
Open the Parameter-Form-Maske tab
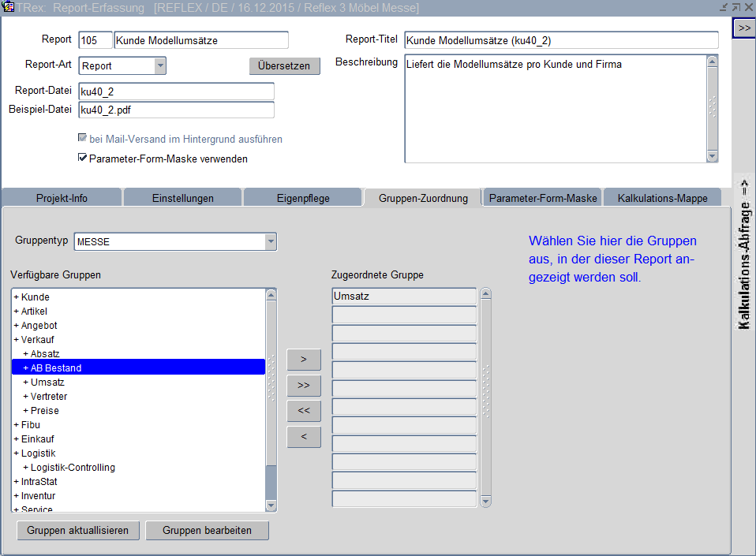click(542, 198)
